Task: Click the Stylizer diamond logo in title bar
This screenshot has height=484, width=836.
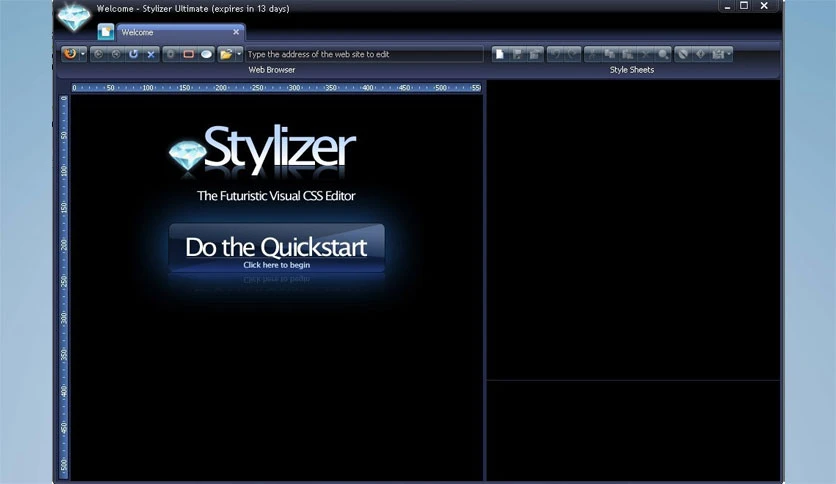Action: point(74,18)
